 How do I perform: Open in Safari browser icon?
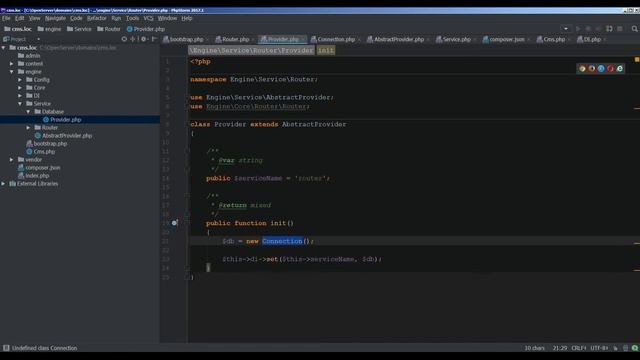pyautogui.click(x=601, y=69)
